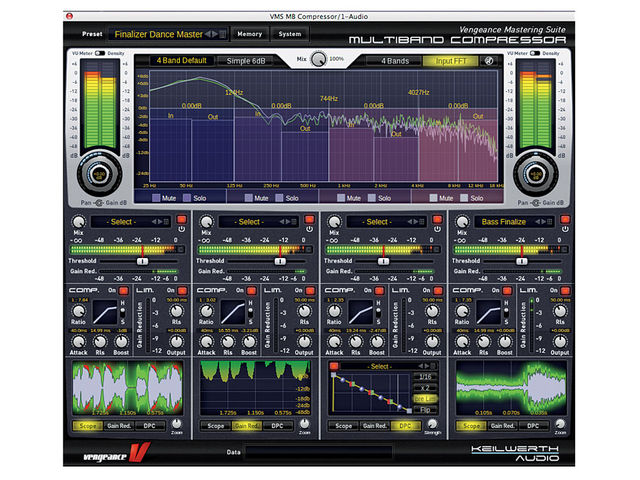The height and width of the screenshot is (480, 640).
Task: Click band 2 limiter Output knob
Action: 304,341
